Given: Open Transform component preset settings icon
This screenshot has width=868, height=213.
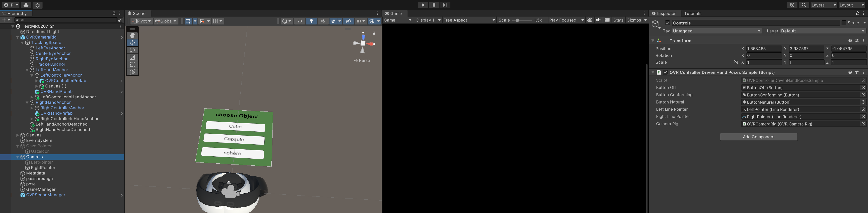Looking at the screenshot, I should [x=857, y=41].
